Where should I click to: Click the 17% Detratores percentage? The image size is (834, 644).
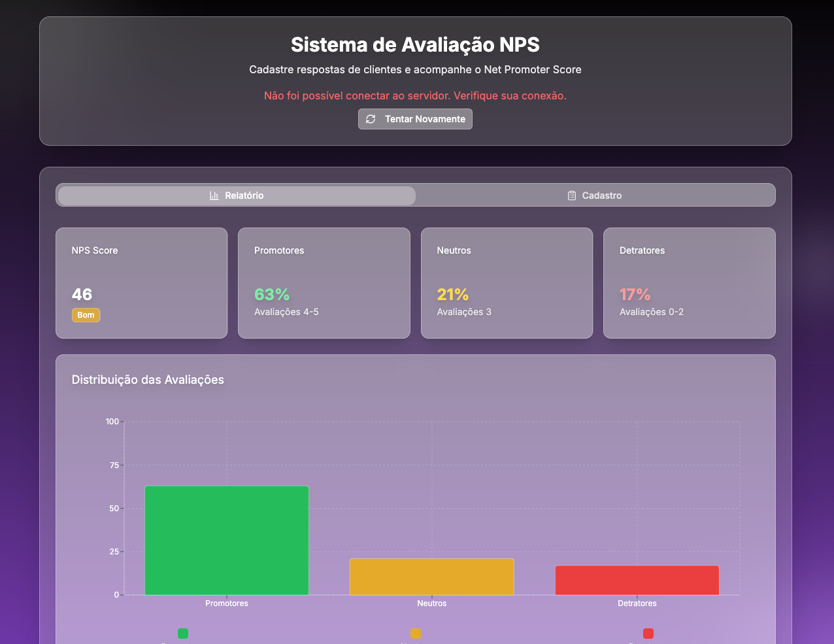[635, 294]
